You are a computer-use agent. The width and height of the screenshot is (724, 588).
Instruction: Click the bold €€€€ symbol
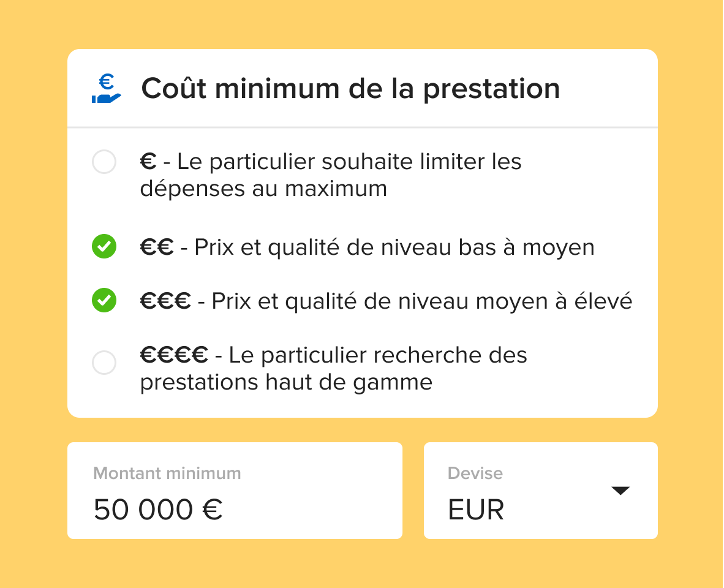(174, 355)
